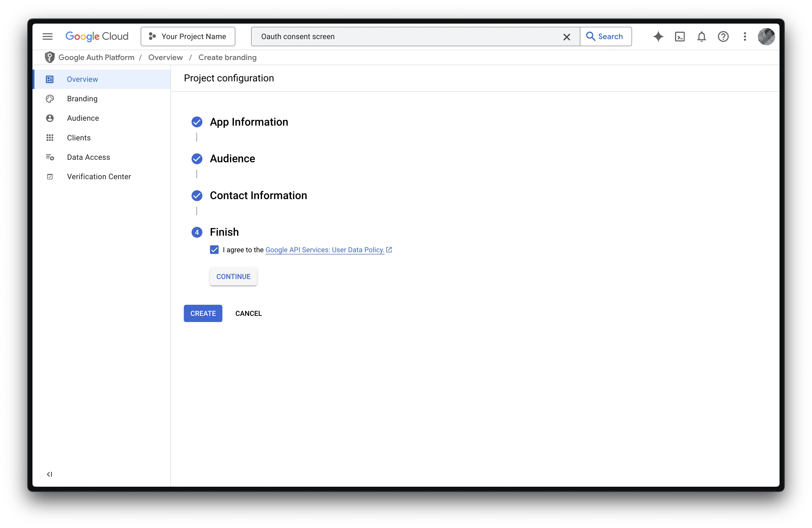
Task: Click the user account avatar
Action: click(766, 36)
